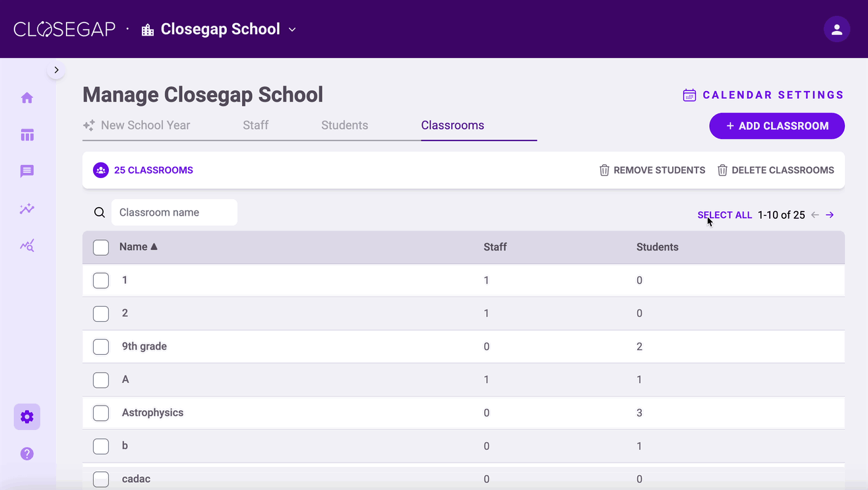Click 9th grade student count 2
Image resolution: width=868 pixels, height=490 pixels.
(639, 346)
